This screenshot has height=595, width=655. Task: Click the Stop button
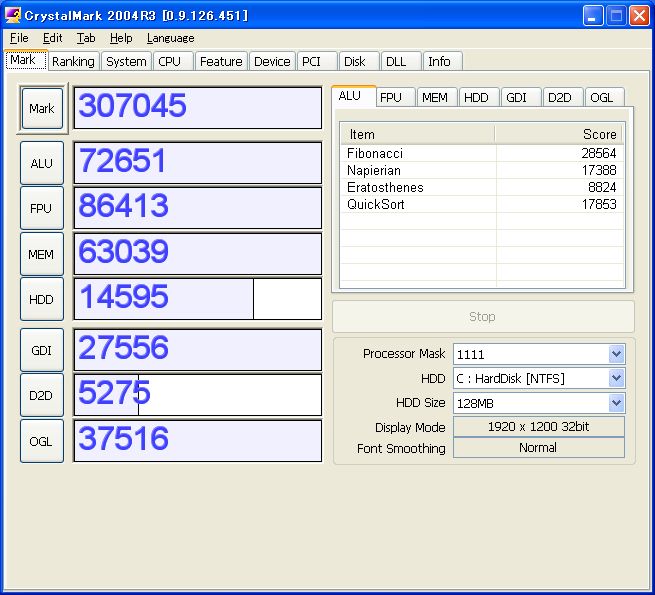click(x=483, y=316)
